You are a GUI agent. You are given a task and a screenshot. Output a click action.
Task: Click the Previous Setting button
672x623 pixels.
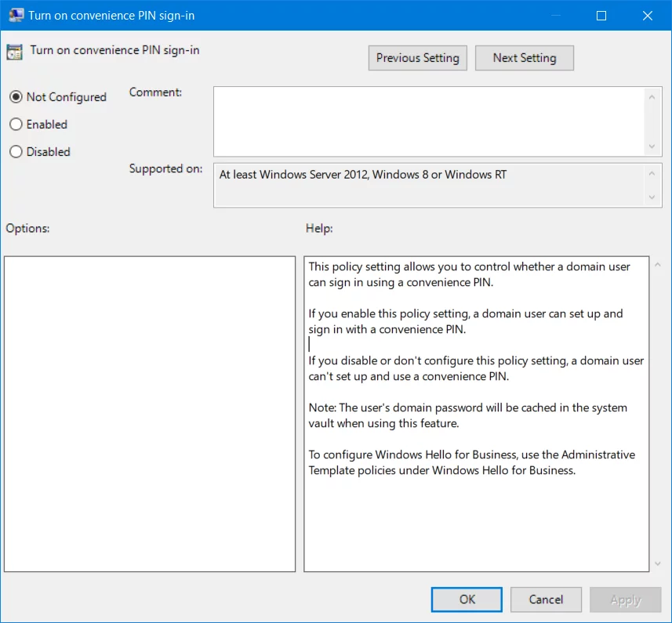[x=417, y=58]
